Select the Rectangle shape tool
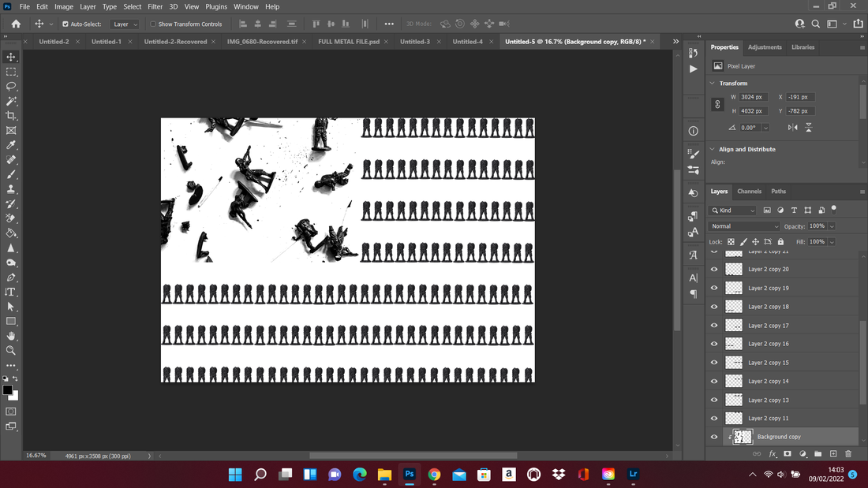This screenshot has height=488, width=868. 10,321
